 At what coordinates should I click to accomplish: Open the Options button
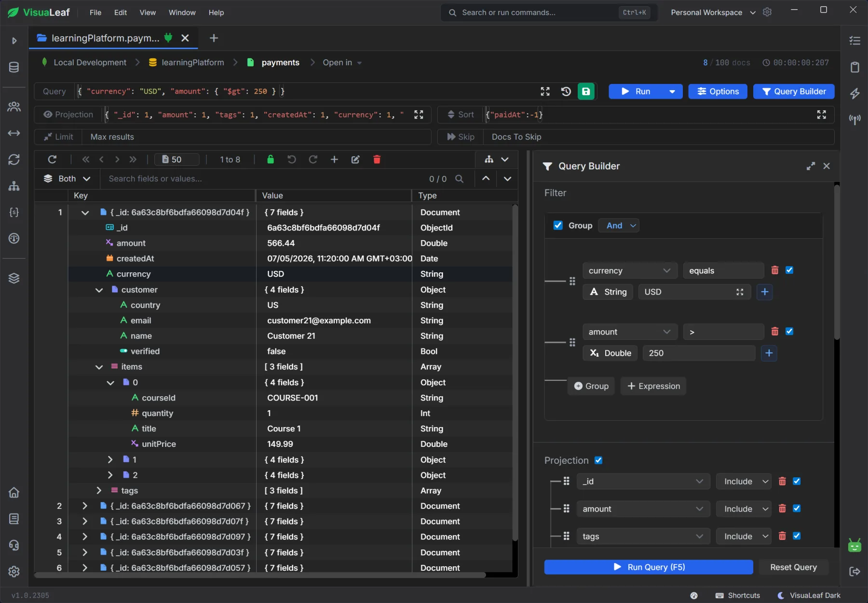[x=718, y=92]
